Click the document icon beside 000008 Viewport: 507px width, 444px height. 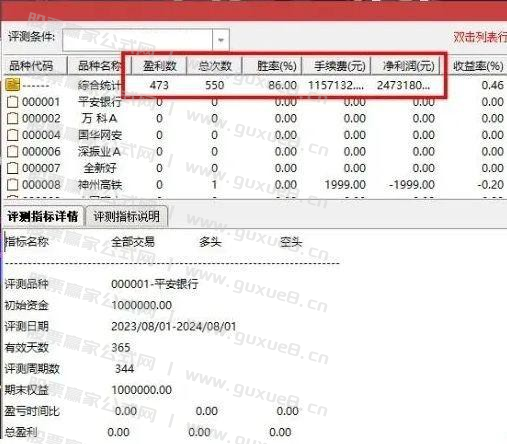tap(13, 184)
